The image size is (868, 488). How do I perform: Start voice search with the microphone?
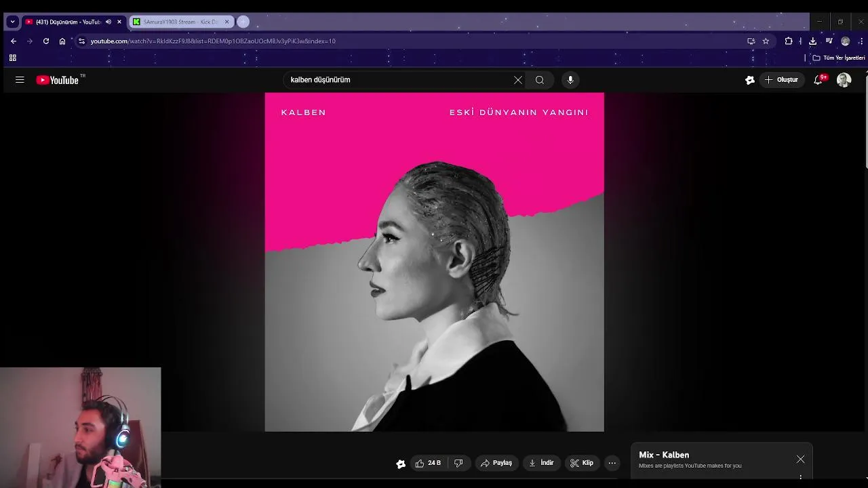570,80
